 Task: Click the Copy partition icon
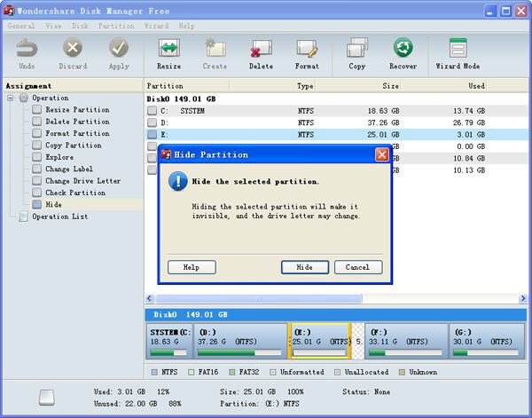click(357, 48)
